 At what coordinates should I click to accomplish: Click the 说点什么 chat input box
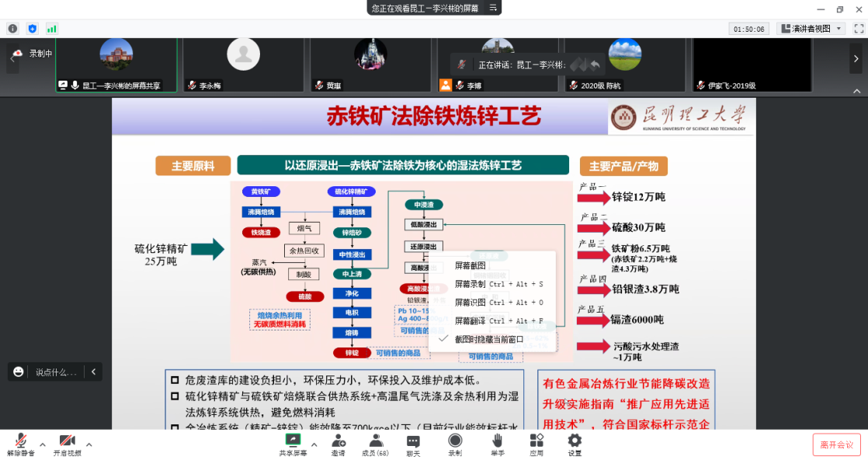pyautogui.click(x=56, y=372)
